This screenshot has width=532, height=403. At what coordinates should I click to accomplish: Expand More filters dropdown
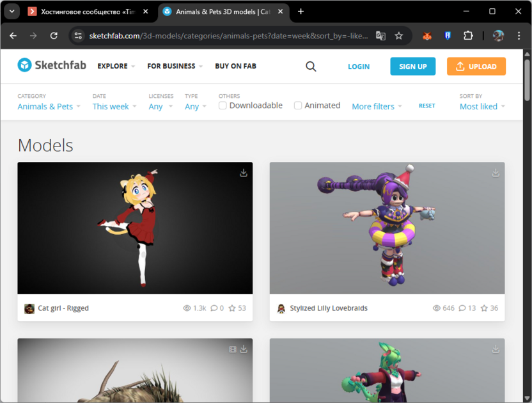click(x=377, y=107)
